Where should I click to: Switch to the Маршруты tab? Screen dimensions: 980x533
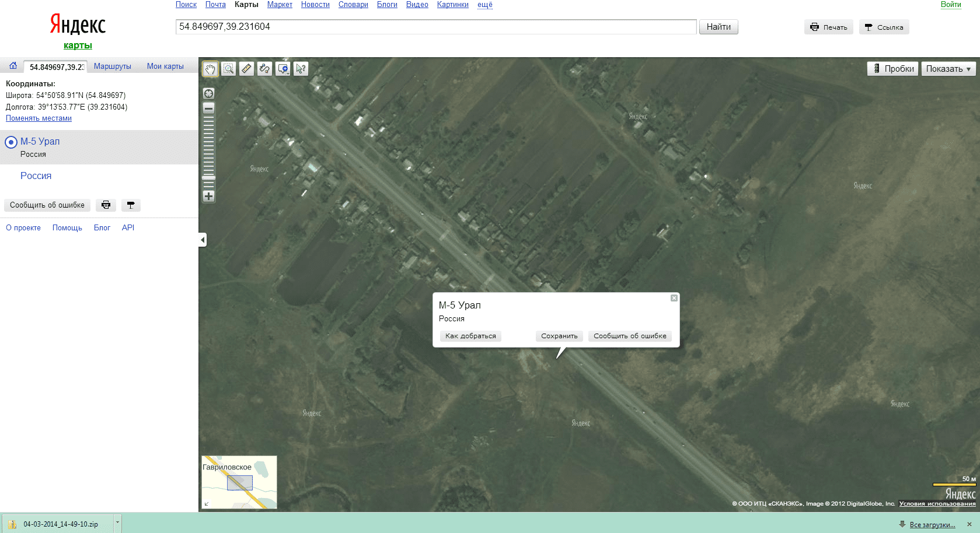(113, 66)
